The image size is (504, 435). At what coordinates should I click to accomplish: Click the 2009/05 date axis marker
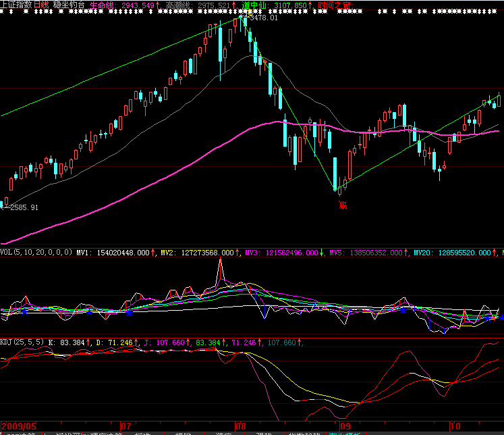pos(19,426)
